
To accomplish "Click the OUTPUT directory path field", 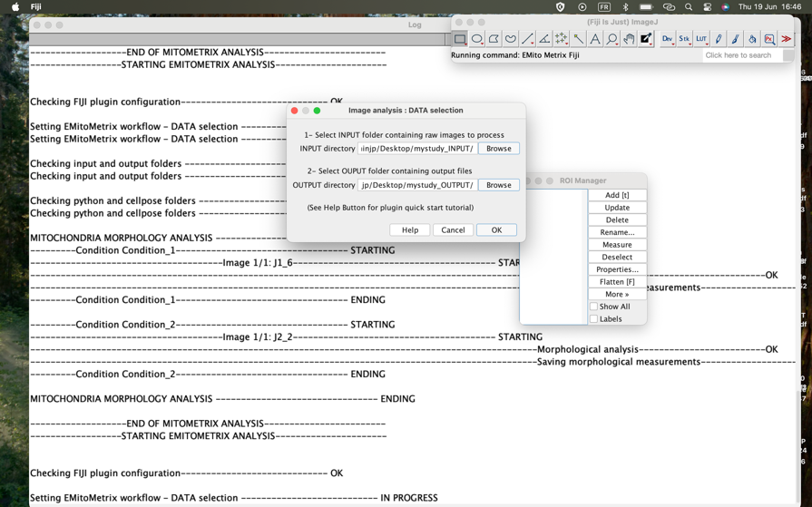I will [x=417, y=185].
